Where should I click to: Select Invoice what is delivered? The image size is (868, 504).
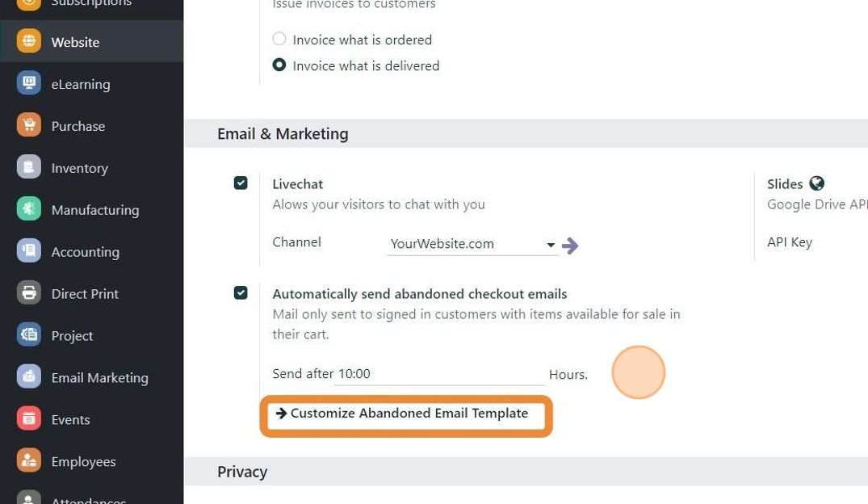click(279, 65)
